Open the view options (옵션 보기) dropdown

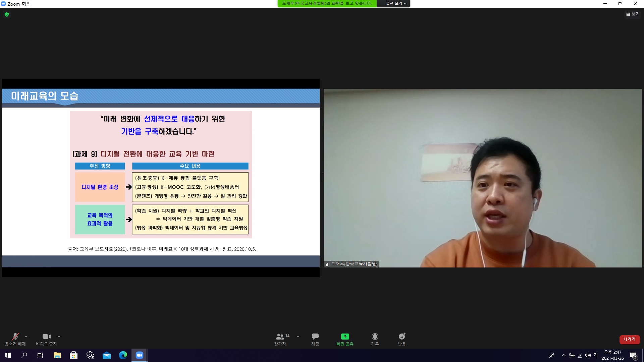click(x=396, y=4)
